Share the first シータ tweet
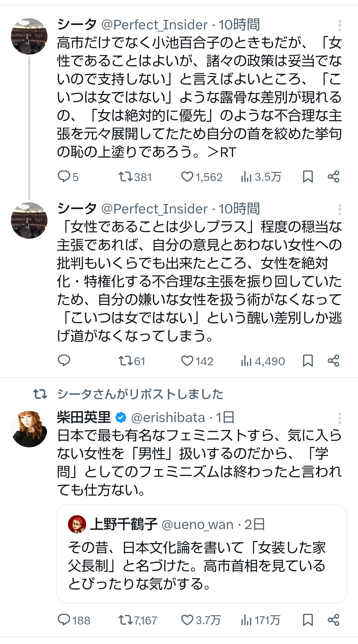Viewport: 358px width, 644px height. (333, 176)
